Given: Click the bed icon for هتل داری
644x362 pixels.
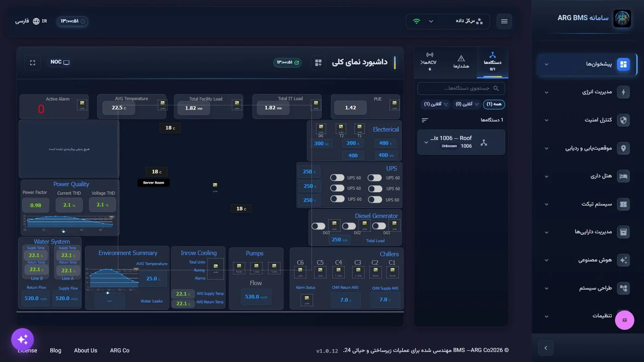Looking at the screenshot, I should click(623, 176).
